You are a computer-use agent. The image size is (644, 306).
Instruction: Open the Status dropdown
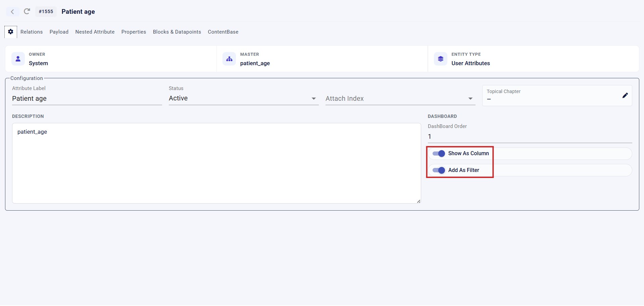244,98
